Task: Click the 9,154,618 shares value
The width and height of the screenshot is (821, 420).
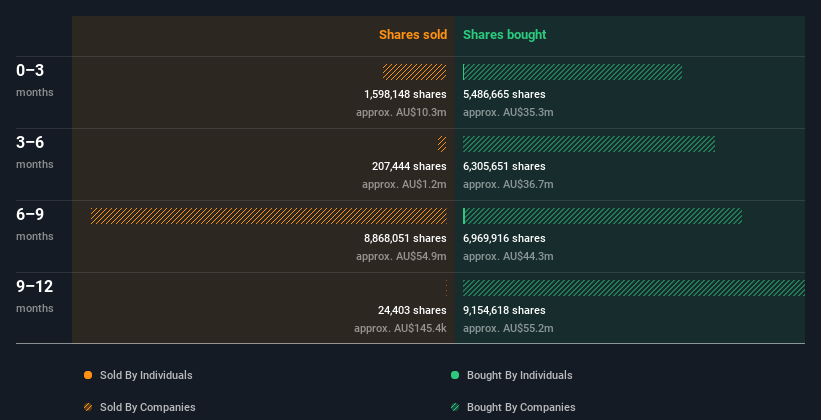Action: coord(504,310)
